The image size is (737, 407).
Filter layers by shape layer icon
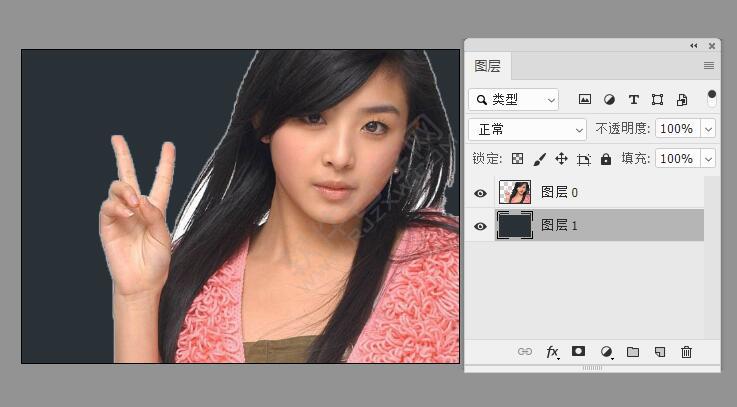[x=657, y=99]
